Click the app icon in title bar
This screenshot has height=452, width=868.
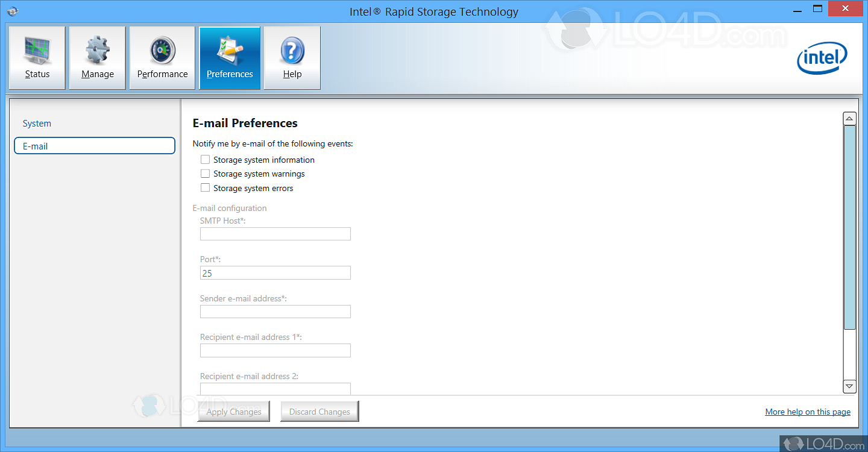coord(12,10)
